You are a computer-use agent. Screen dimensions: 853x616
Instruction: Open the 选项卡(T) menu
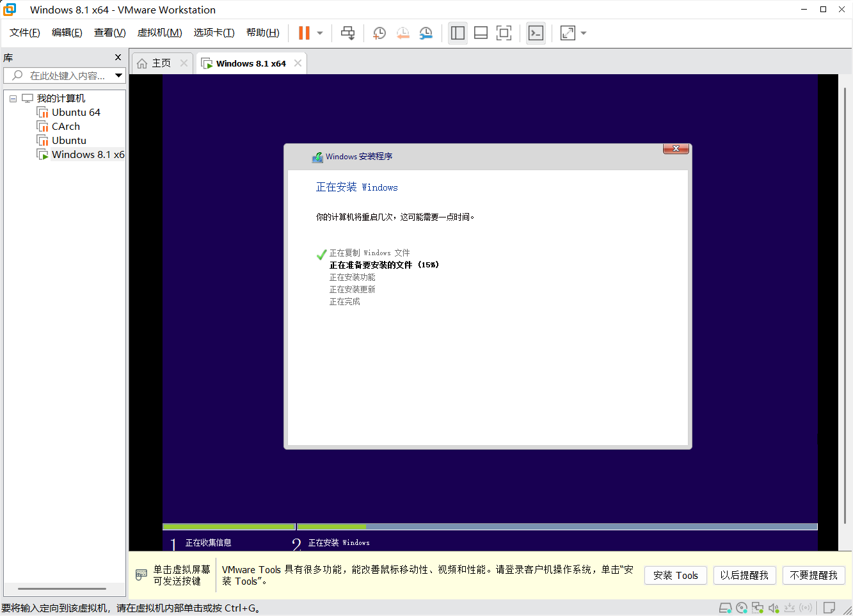214,33
